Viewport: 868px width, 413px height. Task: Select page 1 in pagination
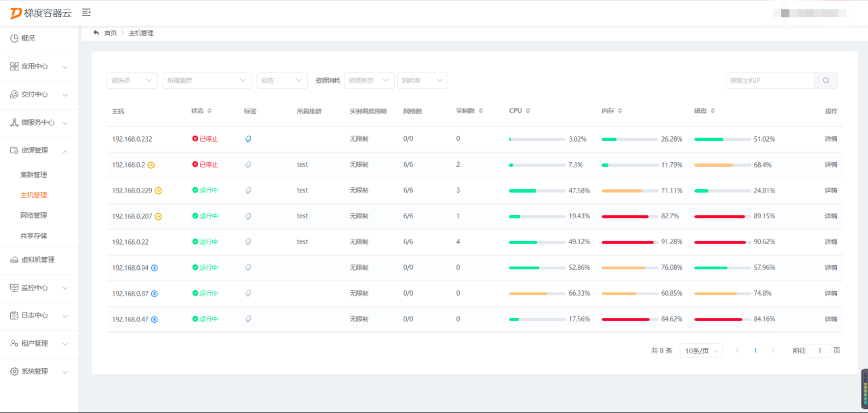pos(755,351)
